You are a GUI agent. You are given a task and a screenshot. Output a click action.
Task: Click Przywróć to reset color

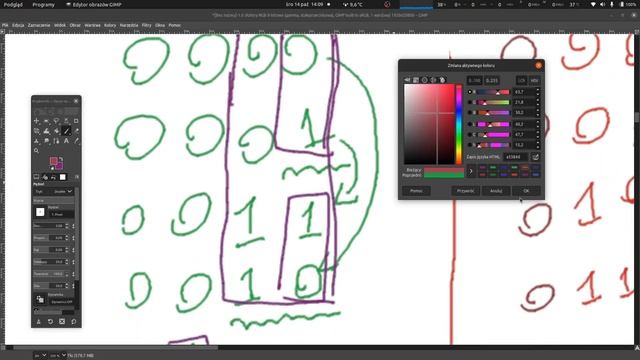tap(465, 191)
